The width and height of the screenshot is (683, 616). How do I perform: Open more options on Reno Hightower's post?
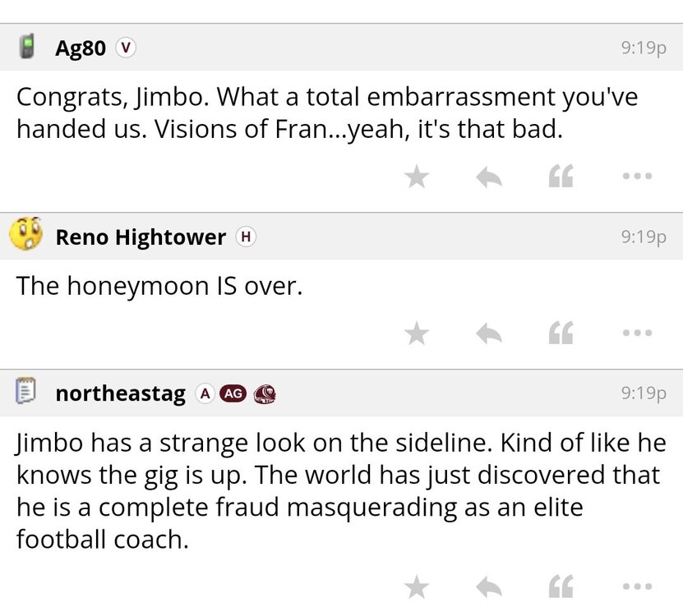click(637, 333)
